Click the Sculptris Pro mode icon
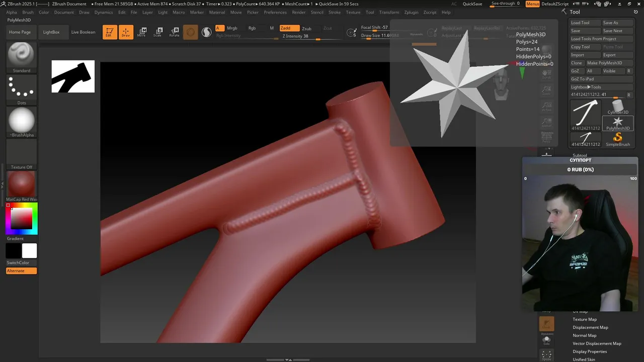The width and height of the screenshot is (644, 362). 207,32
